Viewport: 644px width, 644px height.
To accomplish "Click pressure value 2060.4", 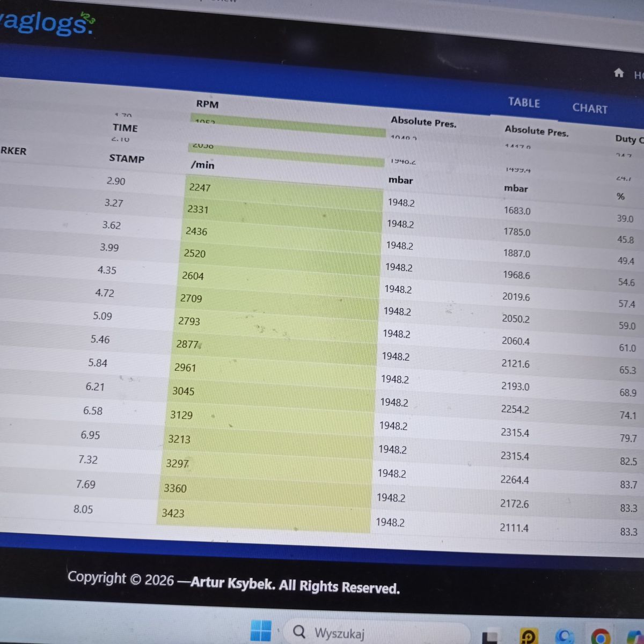I will (x=516, y=341).
